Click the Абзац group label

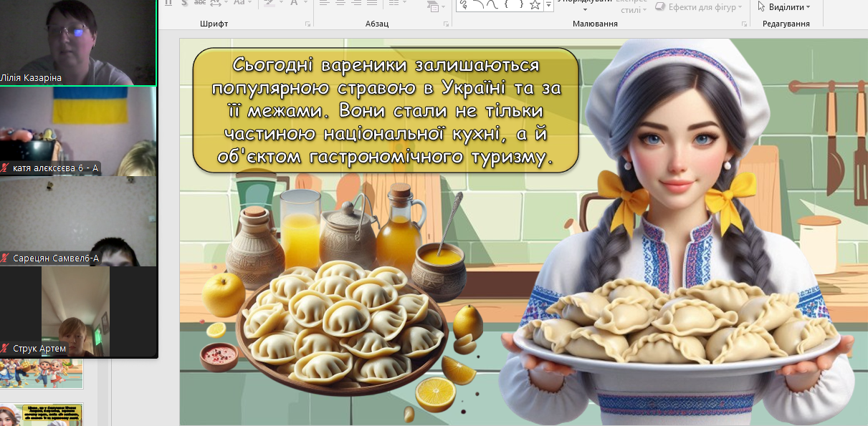pyautogui.click(x=377, y=24)
